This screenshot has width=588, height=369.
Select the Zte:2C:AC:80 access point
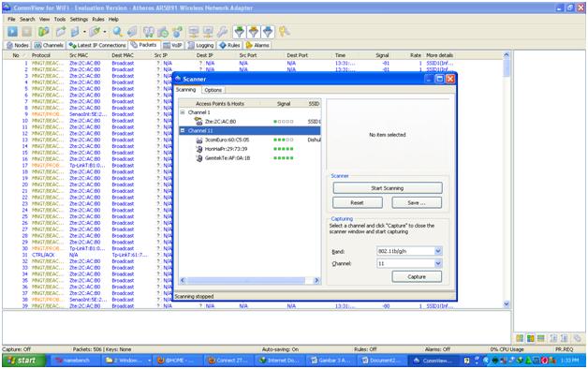(220, 122)
